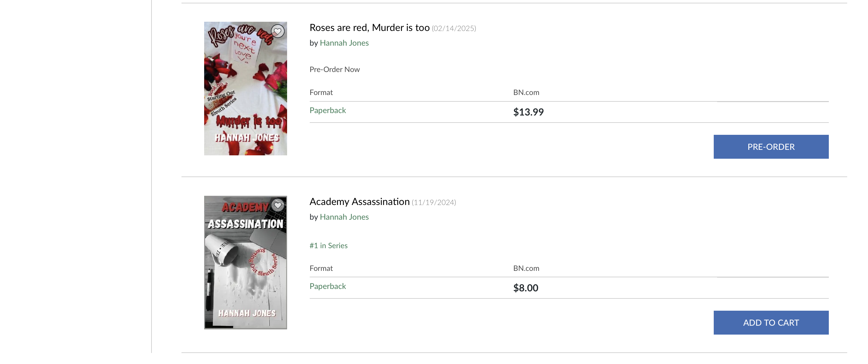The image size is (868, 364).
Task: Click the $8.00 price
Action: (525, 288)
